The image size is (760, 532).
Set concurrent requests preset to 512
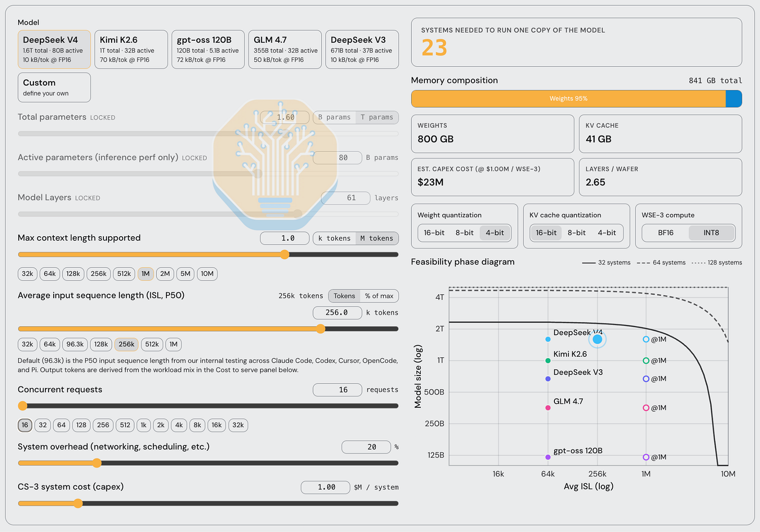click(x=125, y=425)
